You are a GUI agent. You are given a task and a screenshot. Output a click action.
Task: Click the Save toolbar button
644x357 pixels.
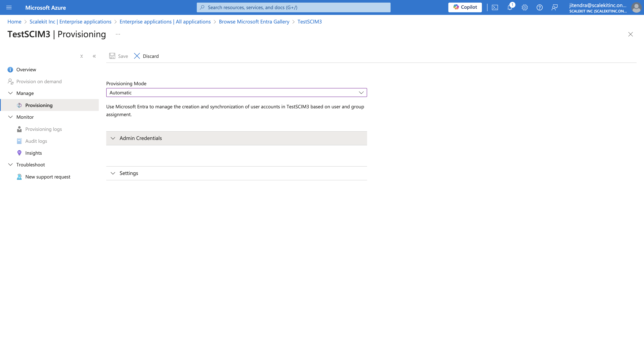119,56
